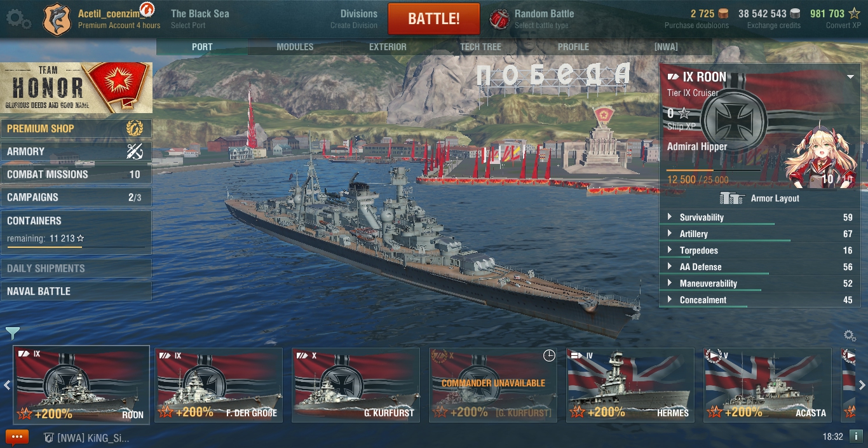The height and width of the screenshot is (448, 868).
Task: Switch to the Modules tab
Action: pyautogui.click(x=295, y=47)
